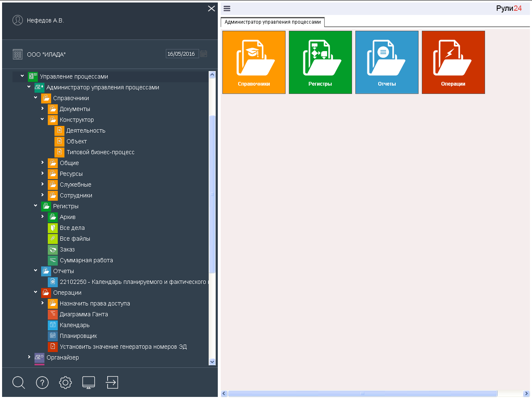Viewport: 532px width, 399px height.
Task: Click the report 22102250 icon
Action: point(53,282)
